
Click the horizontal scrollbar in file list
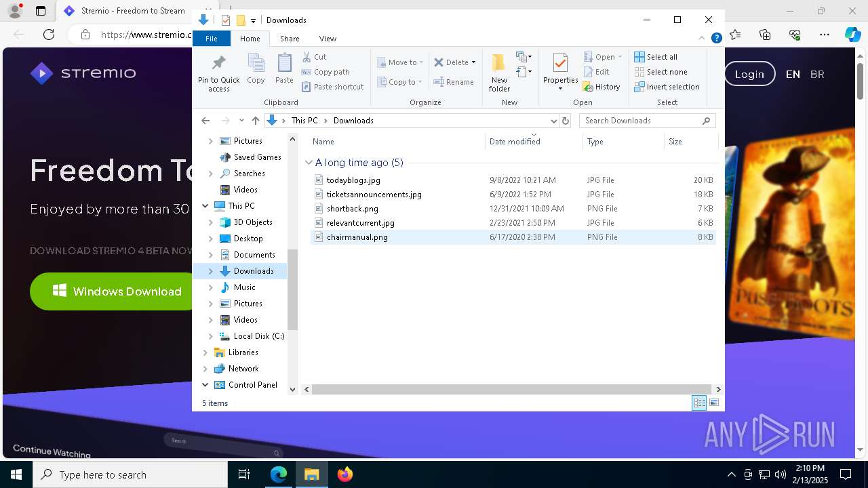[x=512, y=390]
